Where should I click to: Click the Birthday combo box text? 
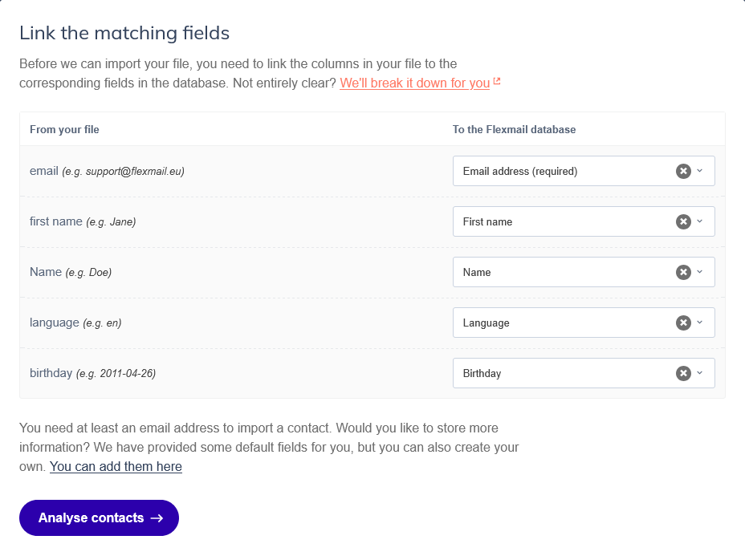pos(482,373)
